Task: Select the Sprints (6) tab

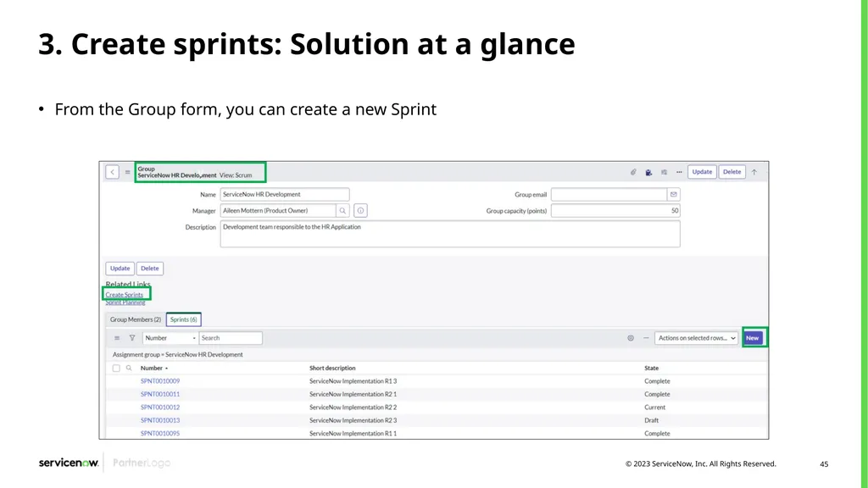Action: tap(184, 319)
